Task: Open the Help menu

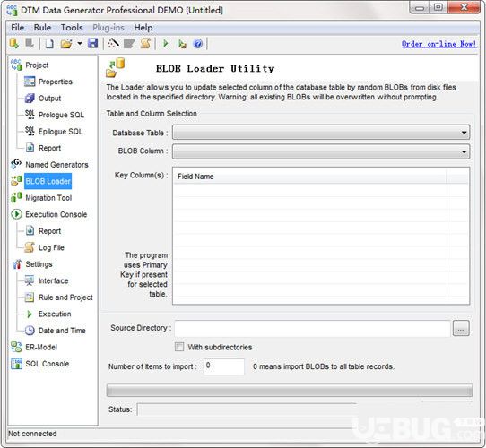Action: tap(143, 28)
